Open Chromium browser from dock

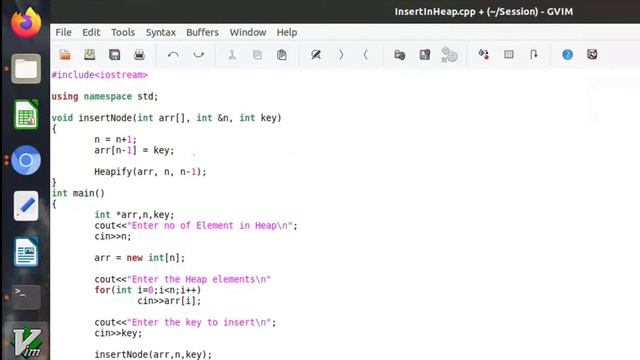point(26,160)
